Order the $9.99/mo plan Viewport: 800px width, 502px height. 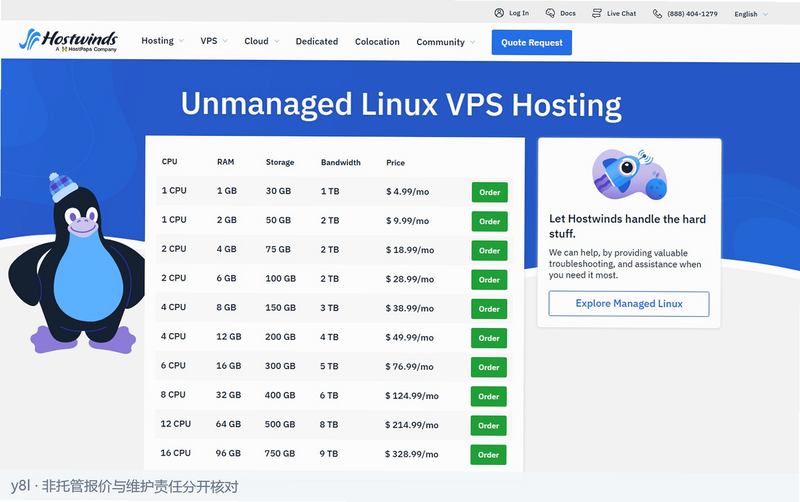(489, 221)
